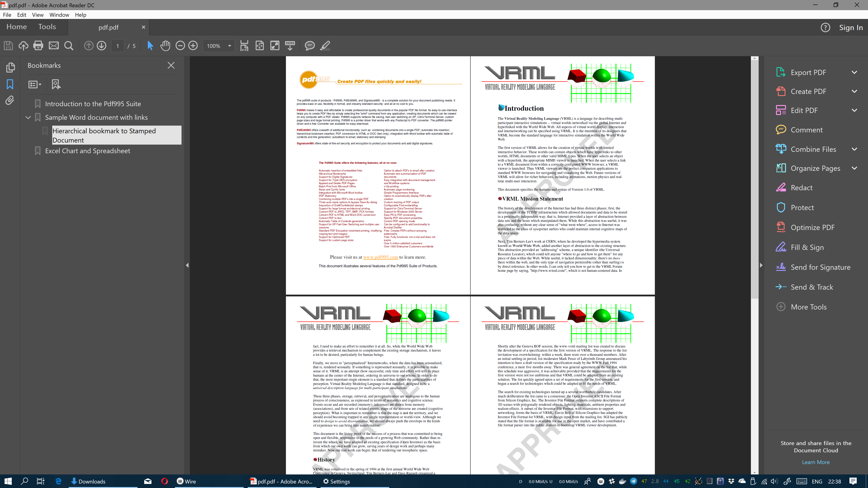Switch to the Tools tab
This screenshot has width=868, height=488.
pos(47,27)
